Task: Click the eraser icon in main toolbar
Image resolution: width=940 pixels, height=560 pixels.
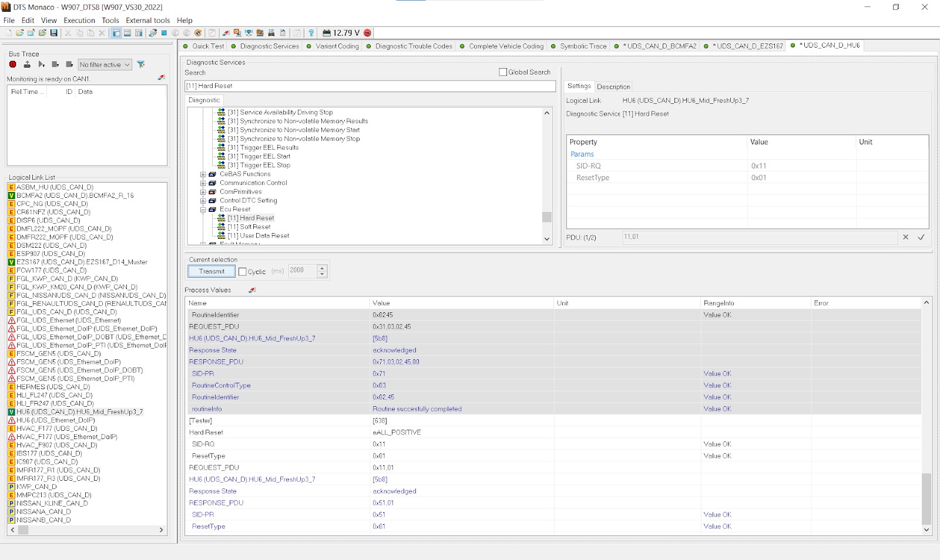Action: click(226, 33)
